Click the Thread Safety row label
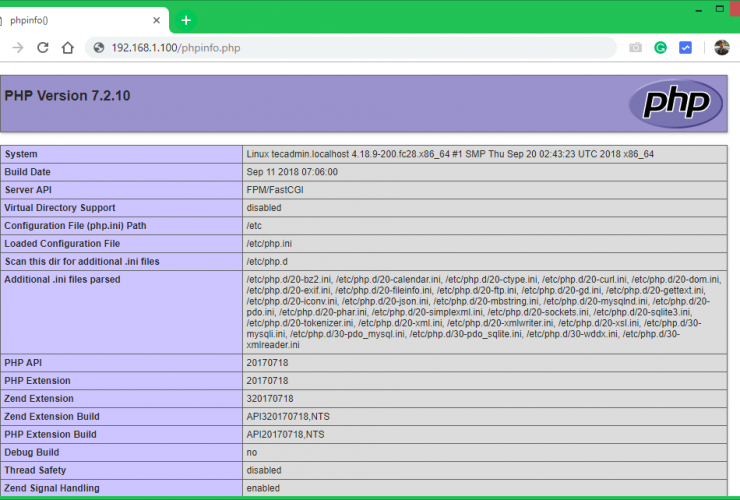Viewport: 740px width, 500px height. [x=38, y=470]
